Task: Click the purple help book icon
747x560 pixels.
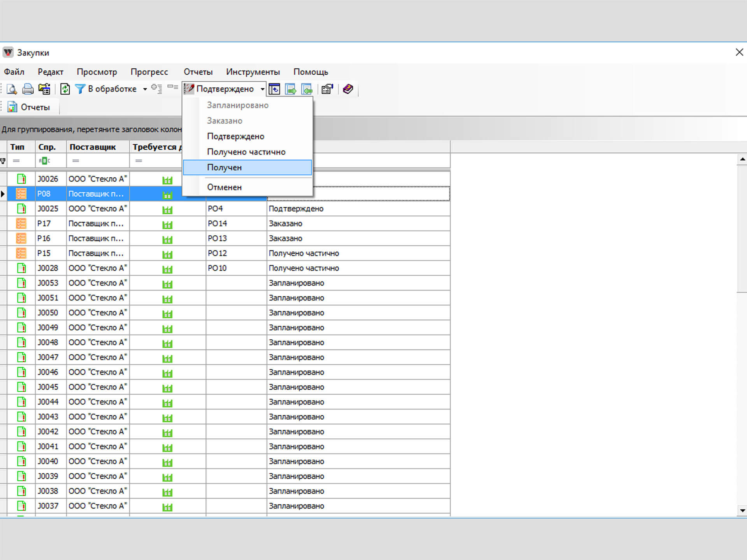Action: click(348, 89)
